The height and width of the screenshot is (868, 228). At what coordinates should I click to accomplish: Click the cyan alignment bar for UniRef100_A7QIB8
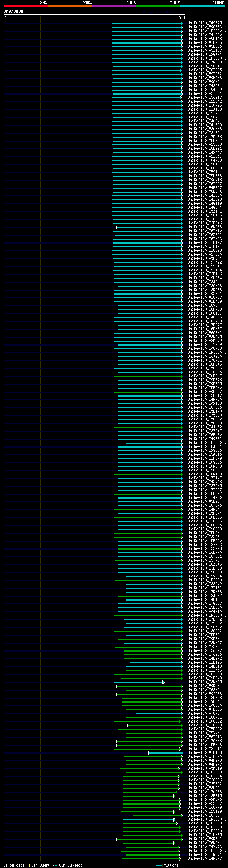coord(166,752)
